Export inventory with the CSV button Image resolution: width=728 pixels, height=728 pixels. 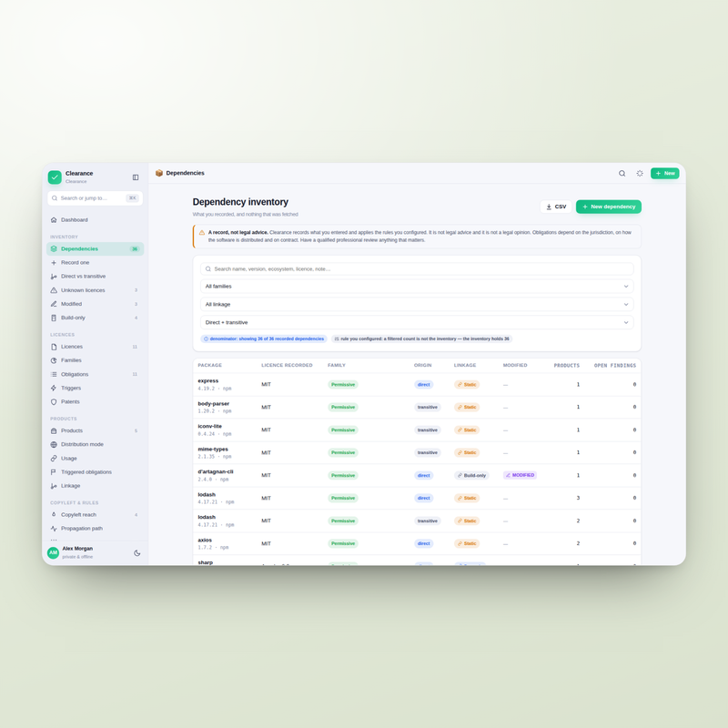tap(556, 207)
